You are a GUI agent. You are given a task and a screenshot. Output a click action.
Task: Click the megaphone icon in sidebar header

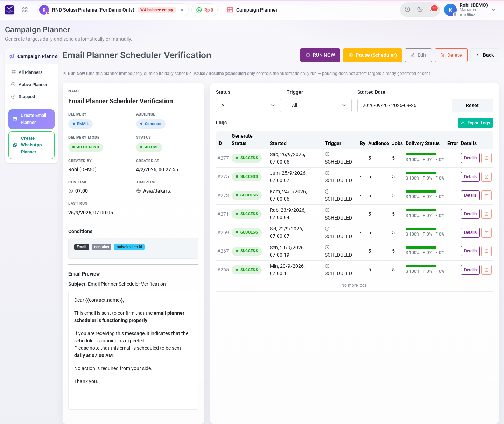coord(12,56)
